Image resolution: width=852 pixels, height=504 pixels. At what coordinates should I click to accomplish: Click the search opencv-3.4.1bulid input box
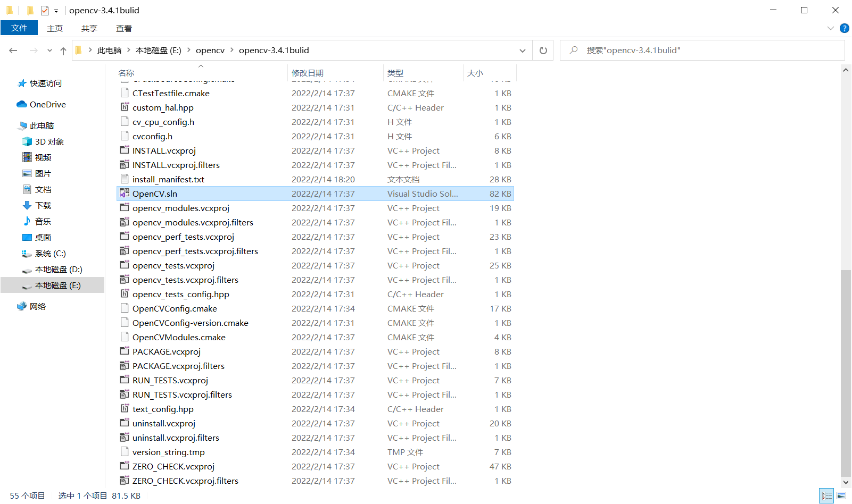pos(702,51)
